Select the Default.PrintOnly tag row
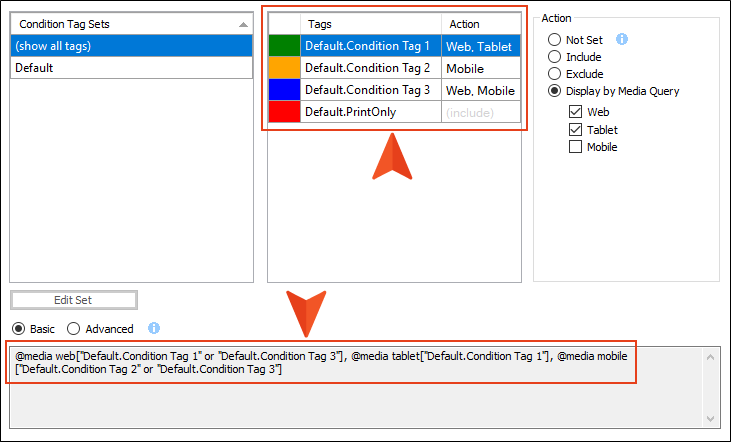The width and height of the screenshot is (731, 442). point(394,112)
